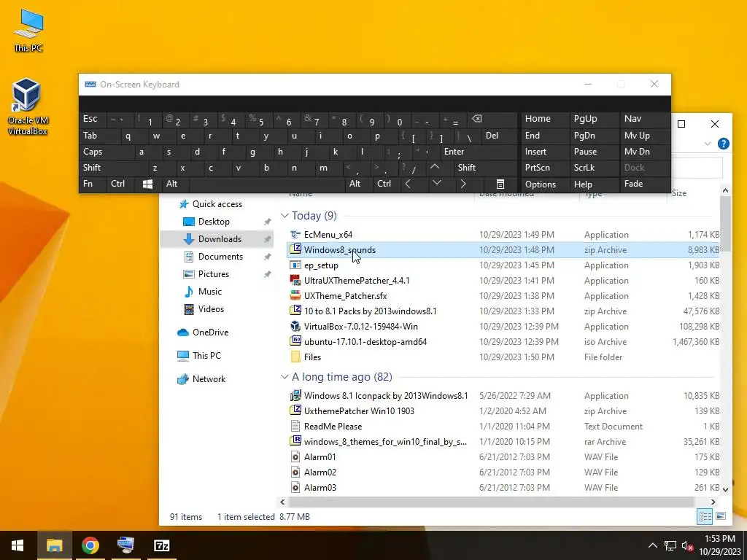Click the vertical scrollbar down arrow

(725, 490)
